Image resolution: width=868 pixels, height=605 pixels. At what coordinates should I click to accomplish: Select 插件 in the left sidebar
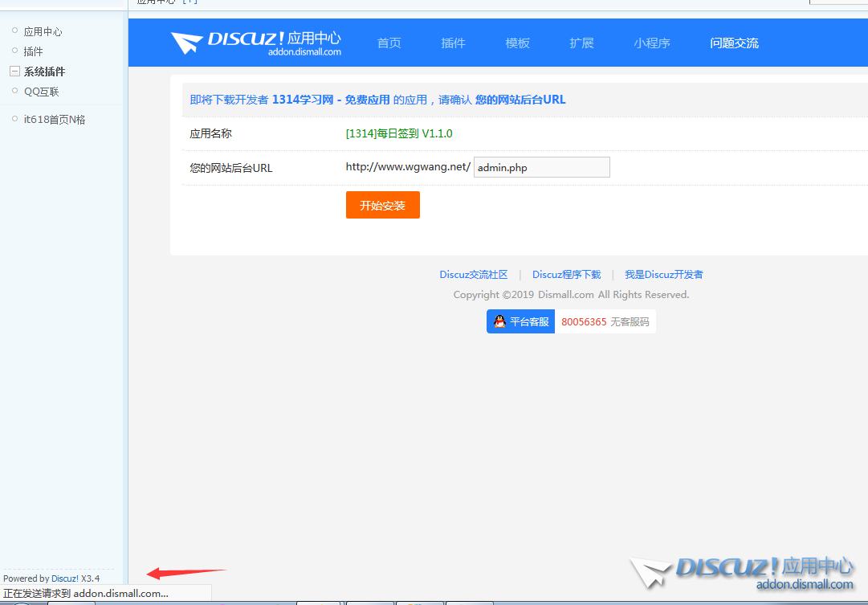33,51
